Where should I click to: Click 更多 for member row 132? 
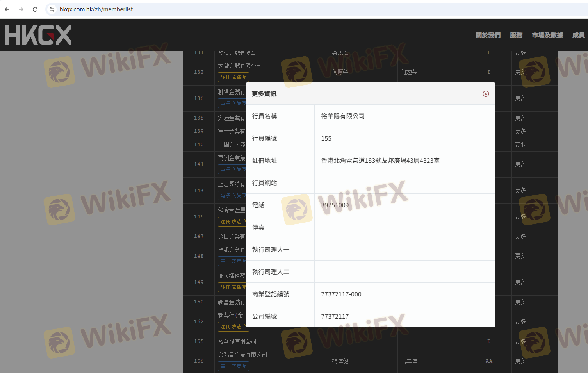point(520,72)
